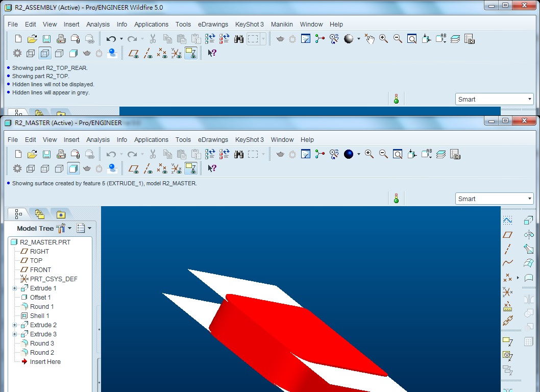Open View Manager icon in R2_ASSEMBLY toolbar
Image resolution: width=540 pixels, height=392 pixels.
tap(470, 39)
